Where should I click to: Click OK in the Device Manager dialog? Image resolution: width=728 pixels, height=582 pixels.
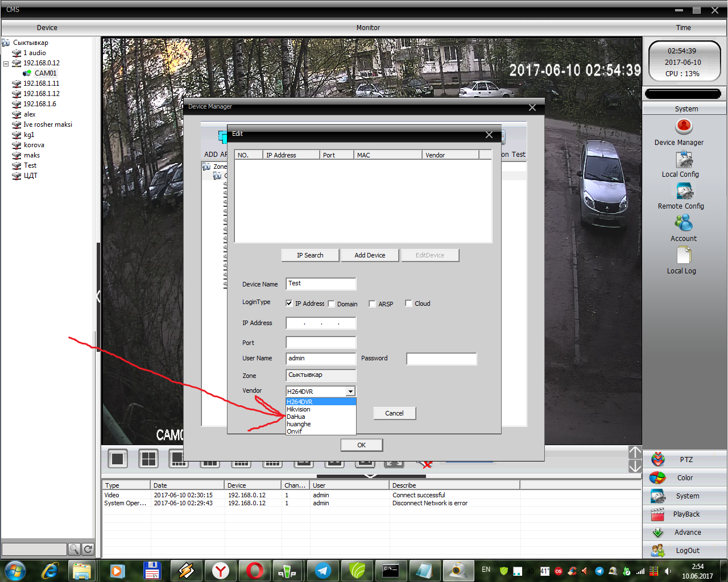[x=361, y=445]
